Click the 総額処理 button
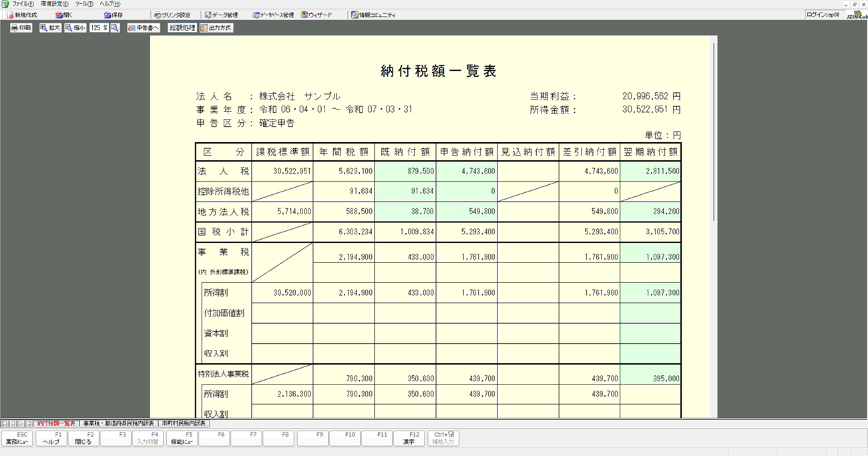Screen dimensions: 868x456 click(x=182, y=28)
